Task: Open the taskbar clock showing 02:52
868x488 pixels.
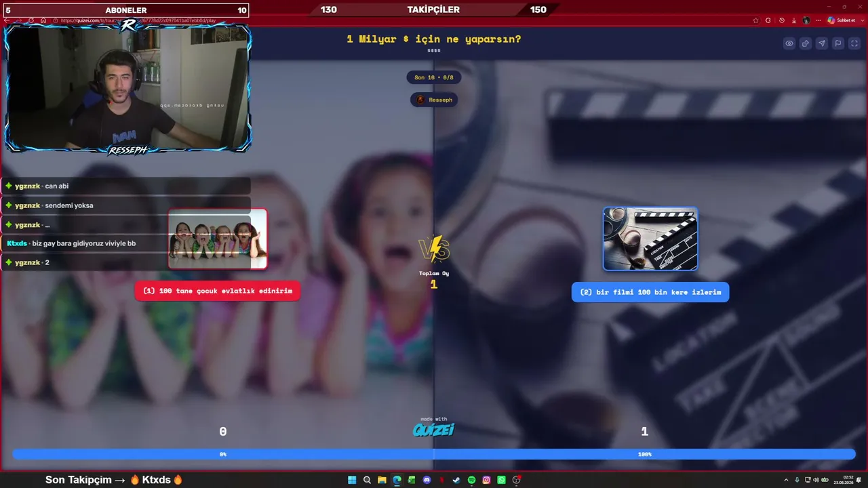Action: tap(843, 480)
